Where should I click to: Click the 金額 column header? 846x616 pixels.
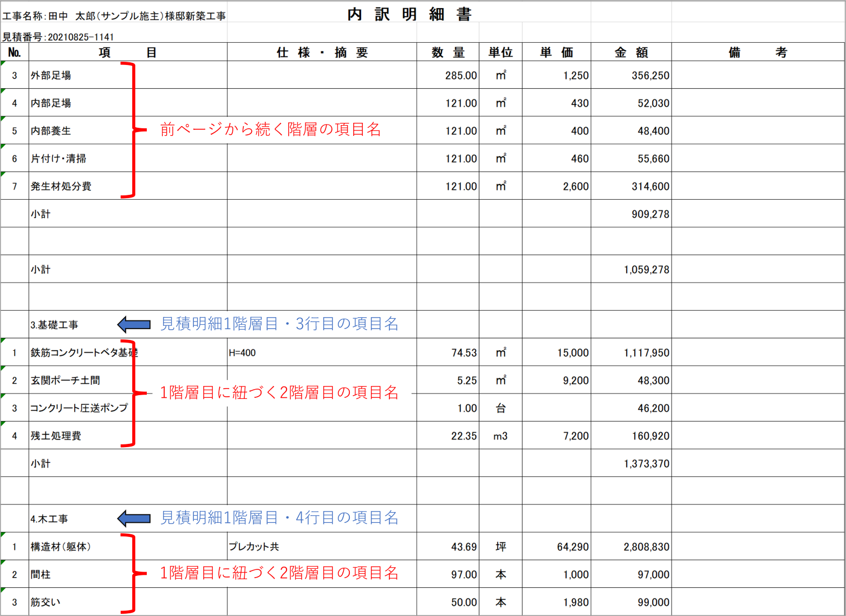[x=631, y=53]
